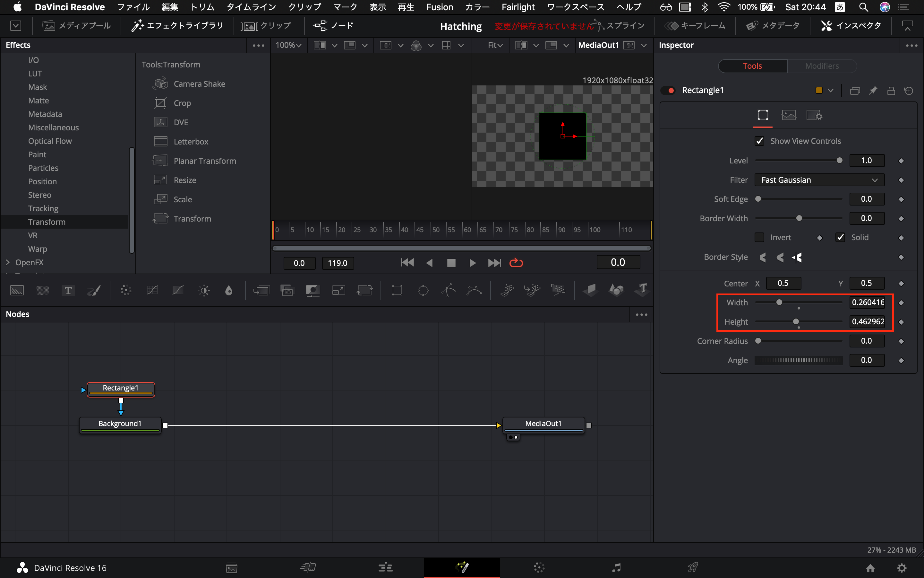Add a pRender particle node icon

pyautogui.click(x=558, y=291)
